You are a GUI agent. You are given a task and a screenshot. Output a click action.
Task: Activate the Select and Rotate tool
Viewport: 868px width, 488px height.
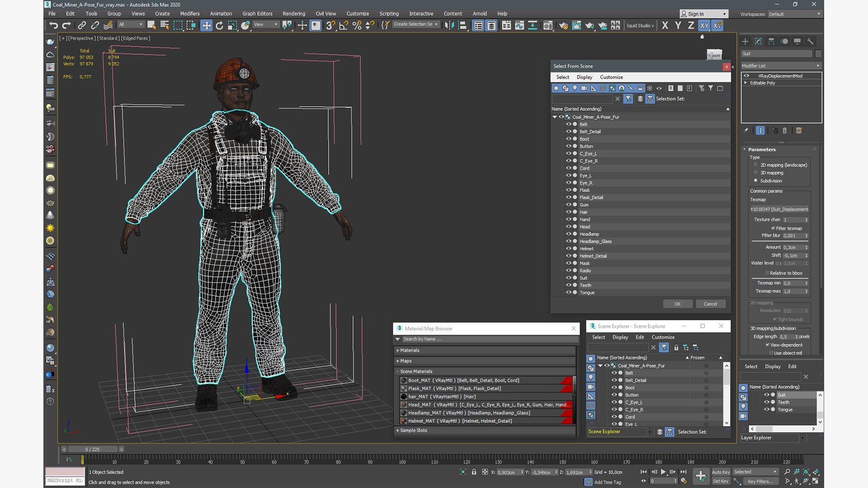[219, 25]
